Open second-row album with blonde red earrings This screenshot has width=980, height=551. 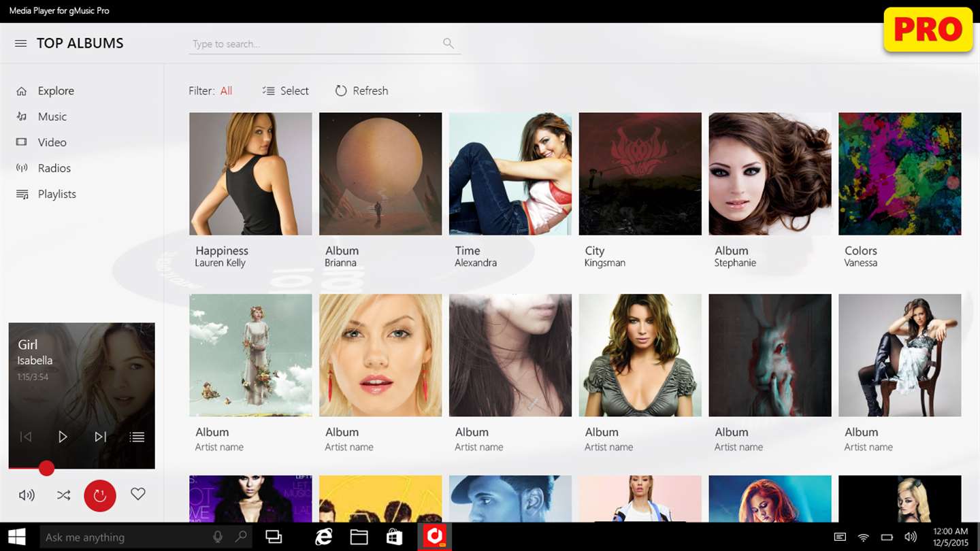(380, 355)
